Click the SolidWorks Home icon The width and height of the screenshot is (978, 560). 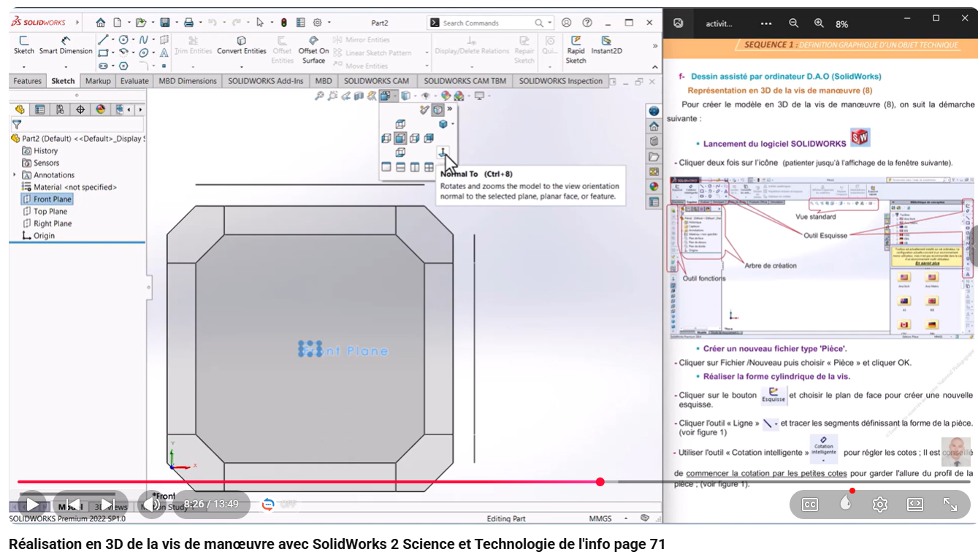tap(100, 23)
